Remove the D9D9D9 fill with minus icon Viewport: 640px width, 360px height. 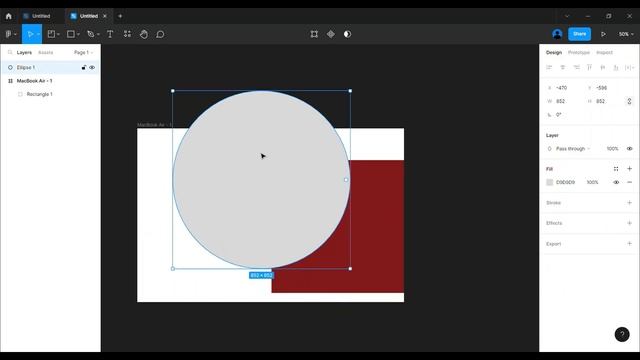629,182
